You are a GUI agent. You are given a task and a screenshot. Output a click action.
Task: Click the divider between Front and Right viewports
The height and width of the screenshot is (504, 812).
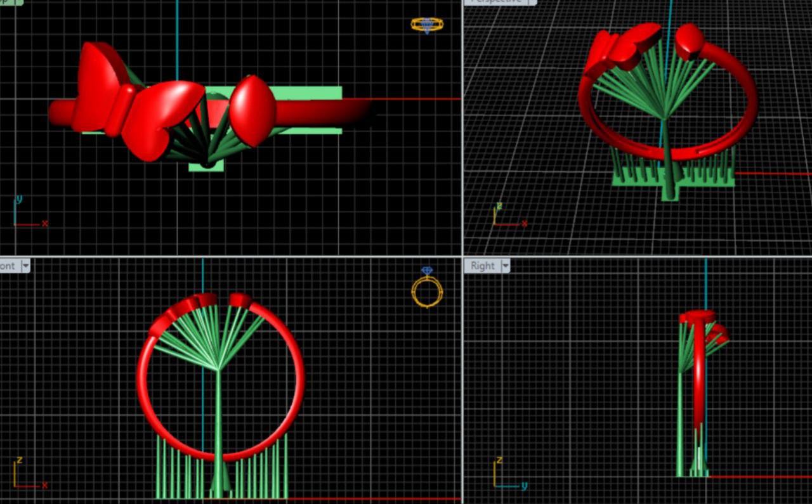(x=462, y=380)
